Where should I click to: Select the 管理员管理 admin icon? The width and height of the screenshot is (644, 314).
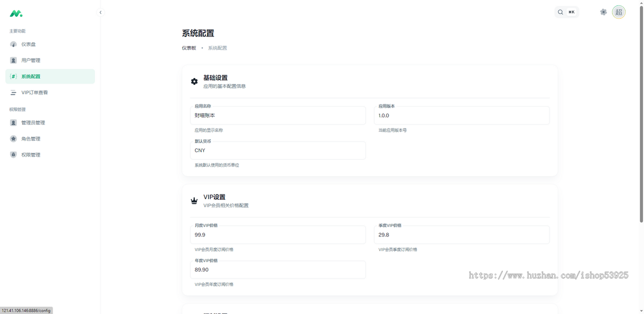tap(13, 122)
